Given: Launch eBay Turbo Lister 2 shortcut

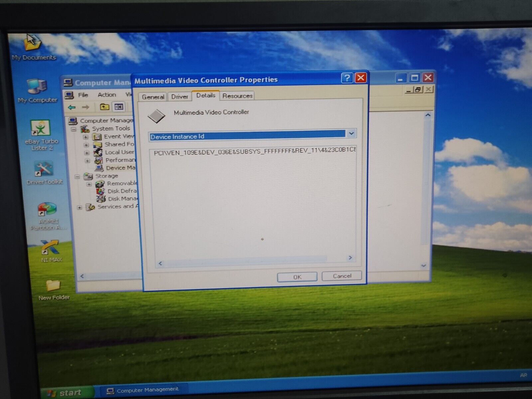Looking at the screenshot, I should tap(41, 135).
